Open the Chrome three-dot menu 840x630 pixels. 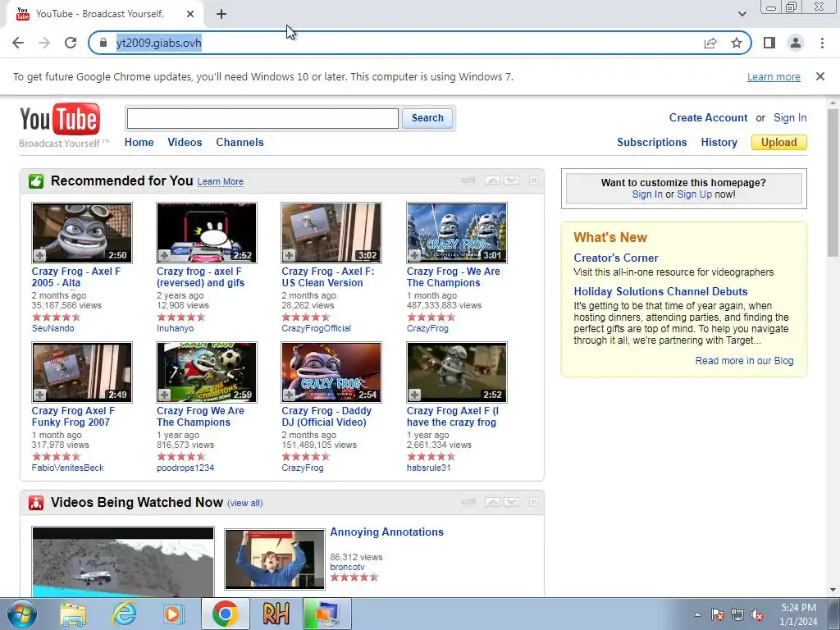[x=822, y=43]
